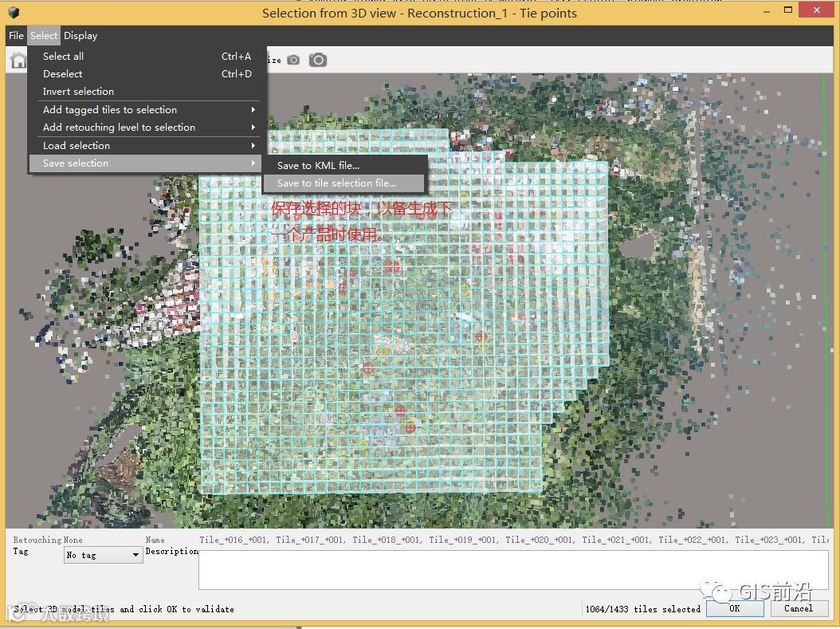Select Save to tile selection file option
Screen dimensions: 840x629
tap(336, 183)
